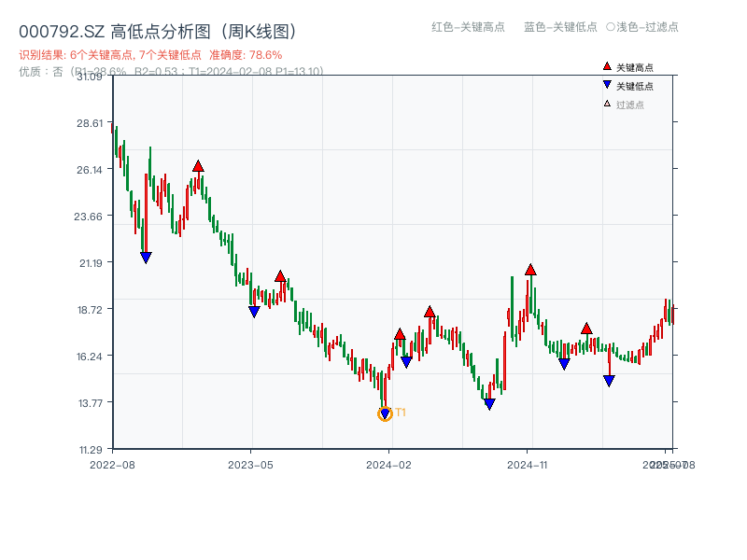Click the 11.29 y-axis label

[x=91, y=450]
